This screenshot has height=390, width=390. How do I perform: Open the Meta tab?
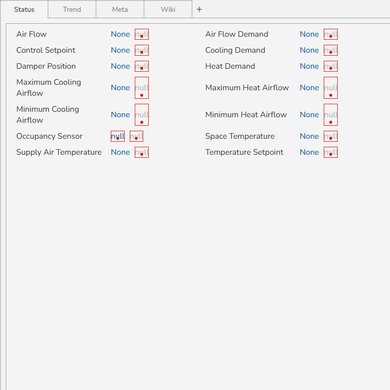[x=120, y=9]
